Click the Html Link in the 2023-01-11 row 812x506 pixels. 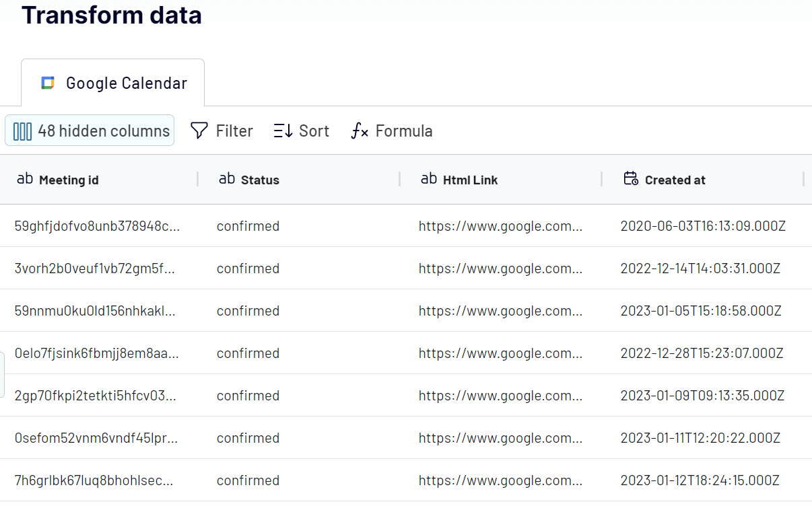(500, 438)
